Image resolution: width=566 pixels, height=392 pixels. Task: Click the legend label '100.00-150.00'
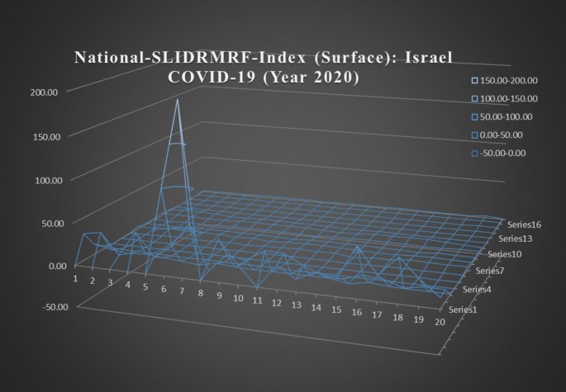[509, 98]
